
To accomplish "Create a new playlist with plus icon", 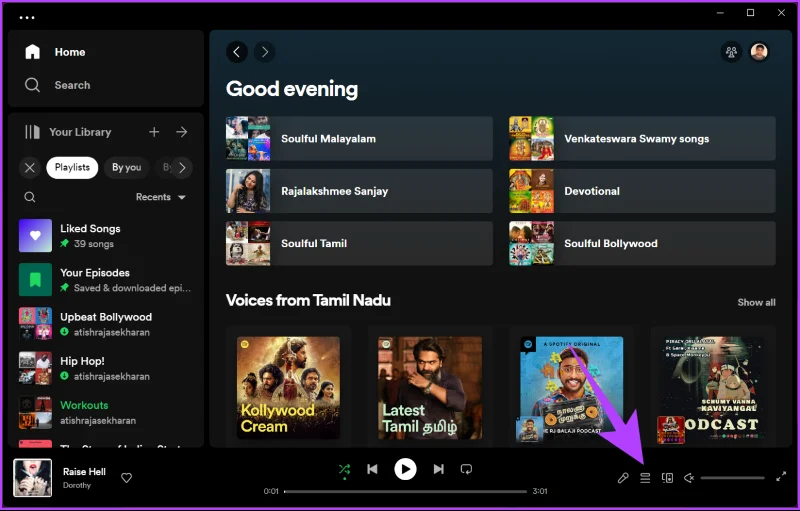I will point(154,132).
